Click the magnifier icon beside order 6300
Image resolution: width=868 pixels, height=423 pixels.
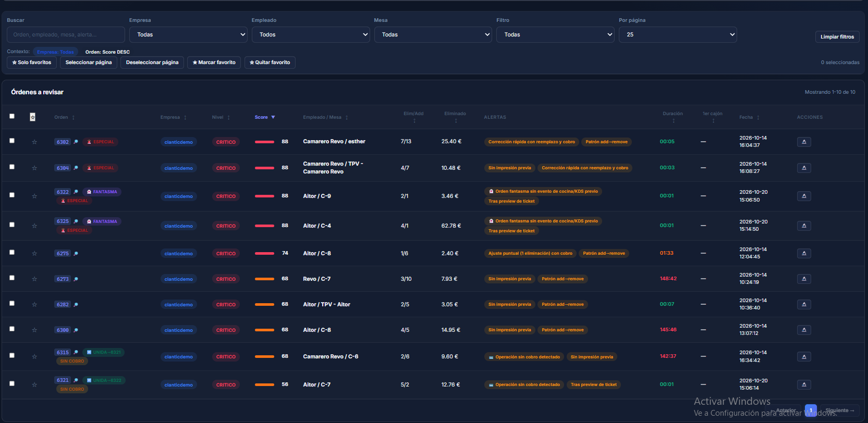(x=76, y=330)
